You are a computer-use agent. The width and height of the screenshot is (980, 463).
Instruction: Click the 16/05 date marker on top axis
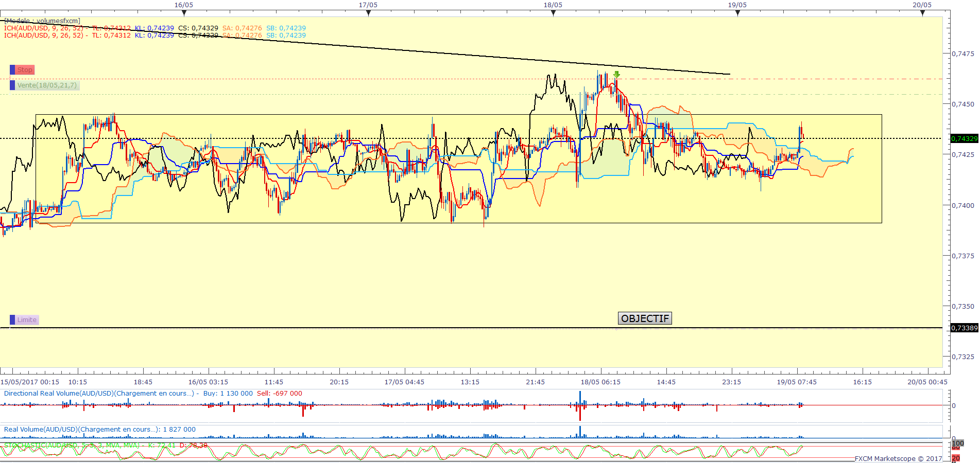coord(184,5)
